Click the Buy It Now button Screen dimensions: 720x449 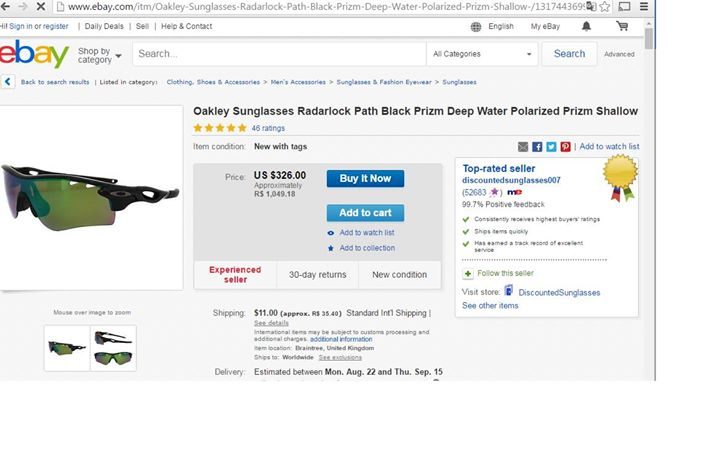pyautogui.click(x=366, y=179)
